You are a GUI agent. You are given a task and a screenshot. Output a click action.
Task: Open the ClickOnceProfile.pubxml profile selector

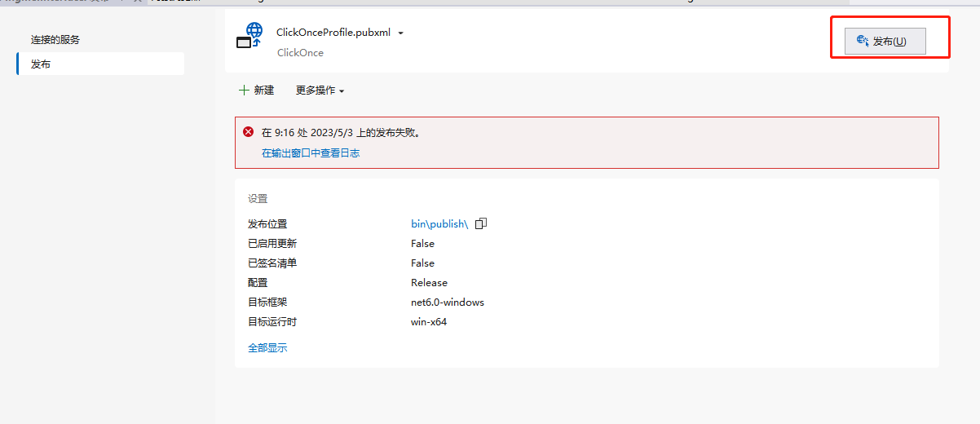click(x=333, y=33)
